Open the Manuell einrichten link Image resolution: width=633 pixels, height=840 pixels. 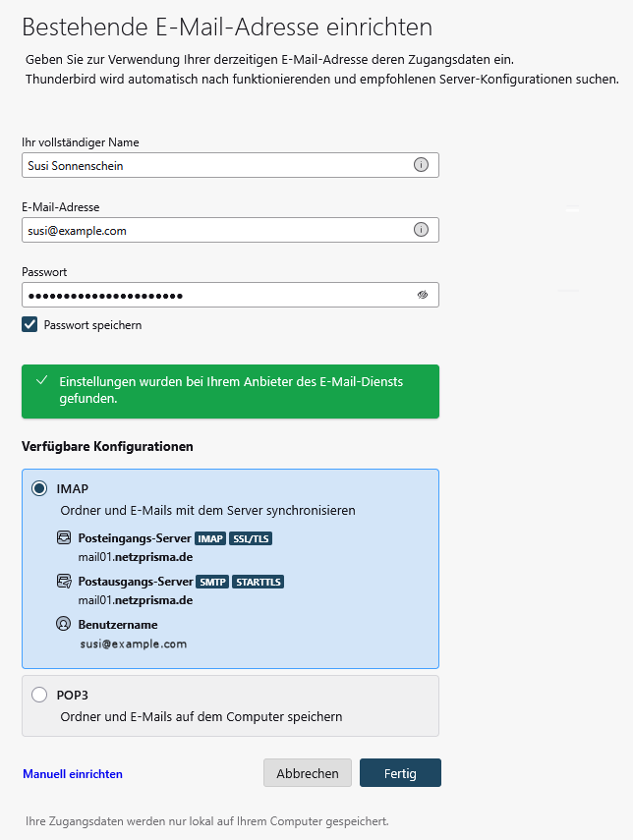point(73,774)
